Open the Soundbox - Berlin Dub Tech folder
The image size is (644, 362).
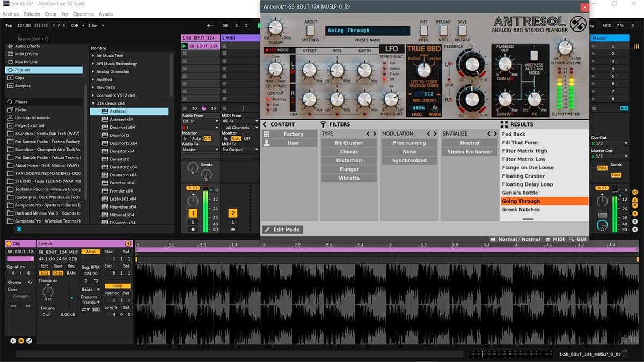44,134
